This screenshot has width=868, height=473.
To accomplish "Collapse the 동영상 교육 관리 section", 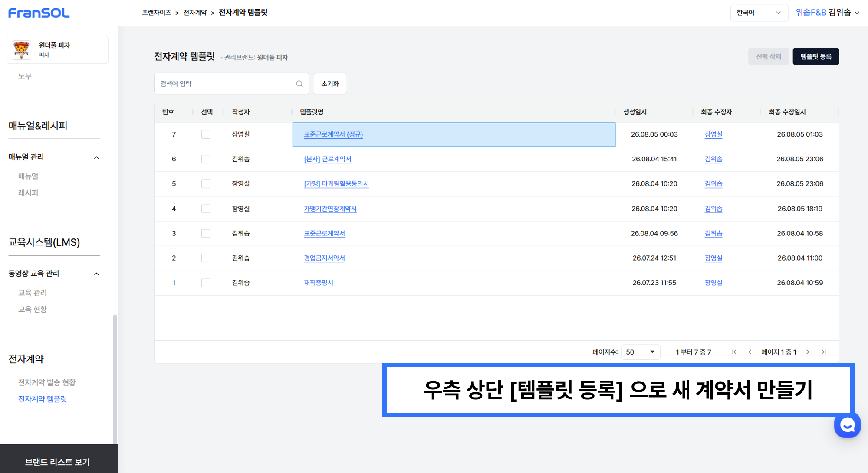I will [96, 274].
